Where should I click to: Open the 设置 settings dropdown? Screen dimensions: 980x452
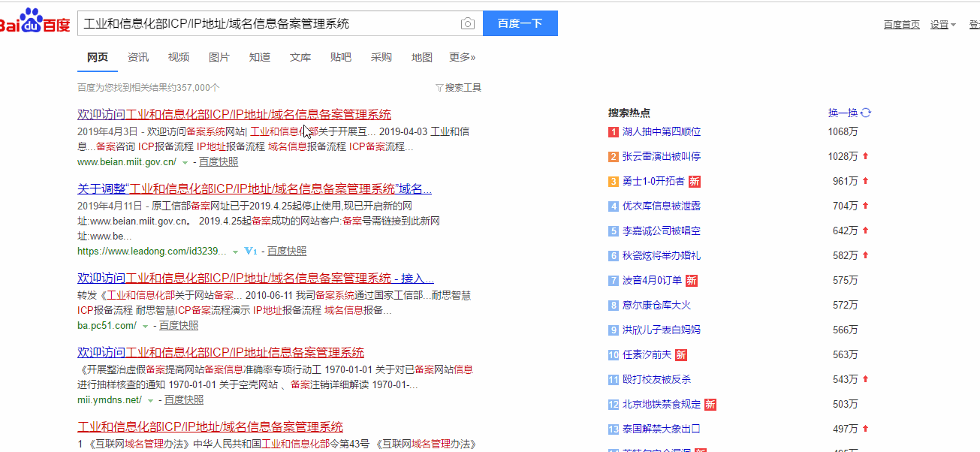[x=942, y=24]
